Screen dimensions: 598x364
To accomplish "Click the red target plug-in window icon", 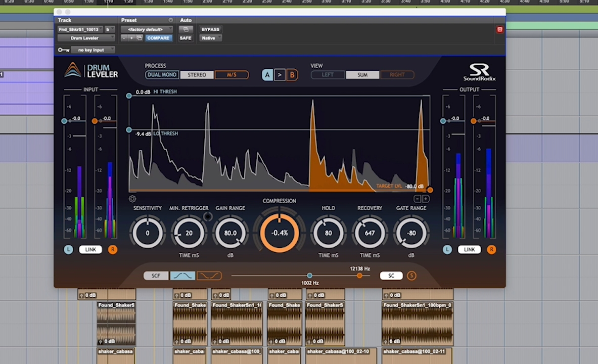I will [499, 29].
